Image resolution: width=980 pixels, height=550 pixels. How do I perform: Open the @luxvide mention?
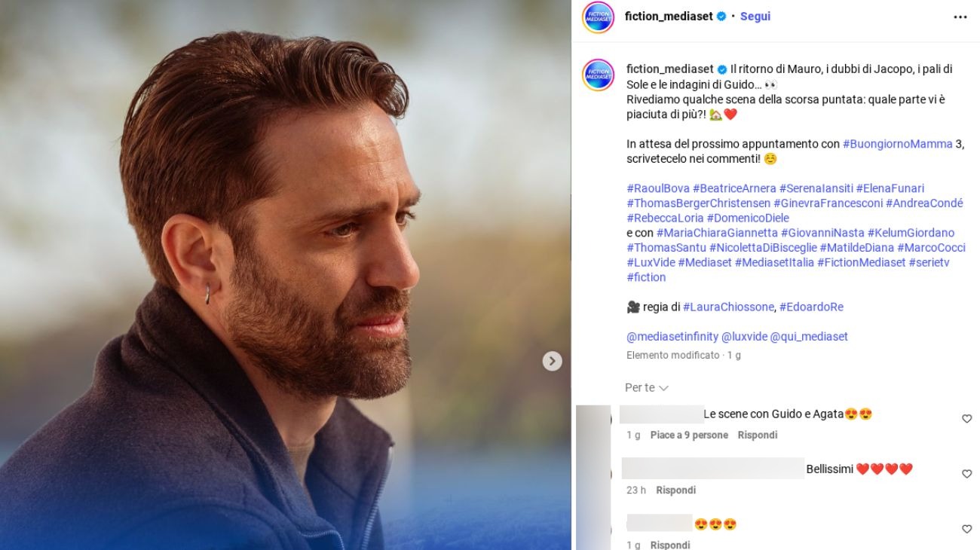coord(744,337)
